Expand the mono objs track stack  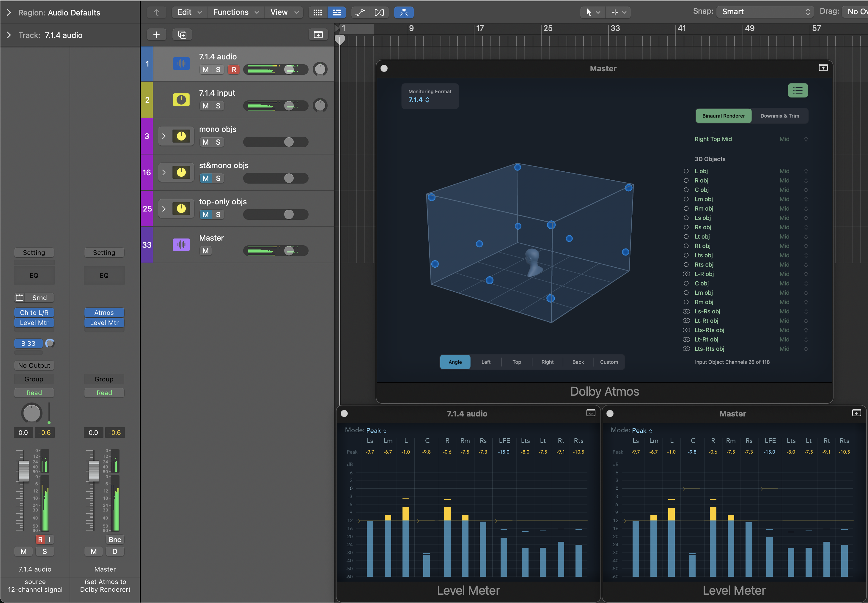pos(164,136)
